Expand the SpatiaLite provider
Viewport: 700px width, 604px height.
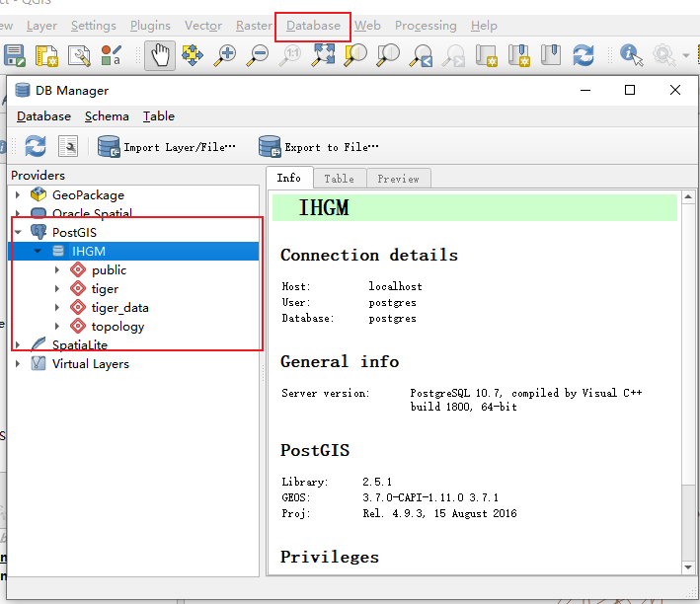click(18, 345)
